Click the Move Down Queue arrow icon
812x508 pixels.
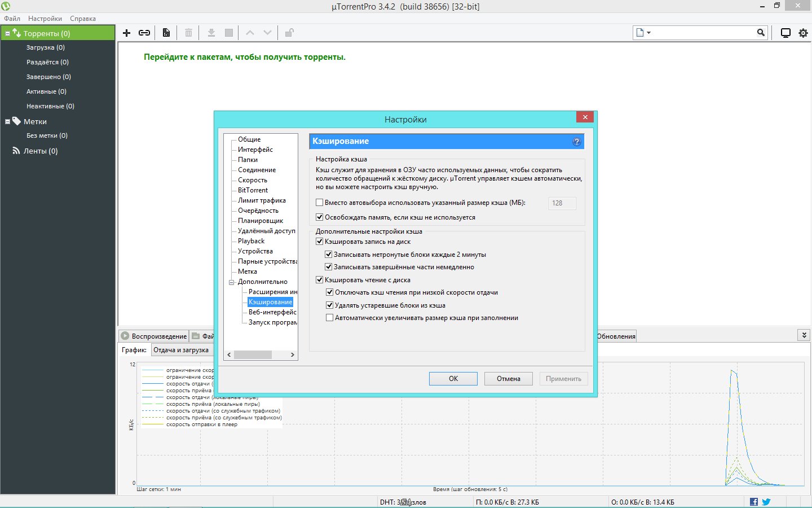click(x=267, y=33)
